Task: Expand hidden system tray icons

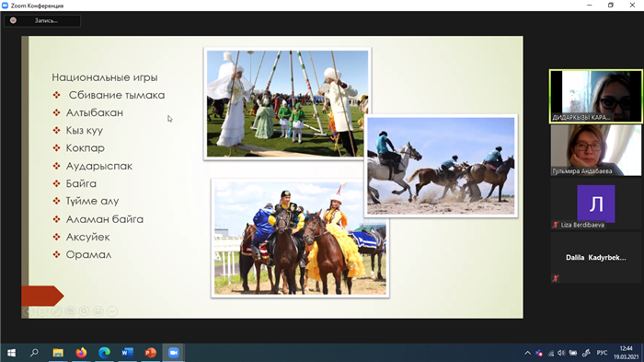Action: [528, 353]
